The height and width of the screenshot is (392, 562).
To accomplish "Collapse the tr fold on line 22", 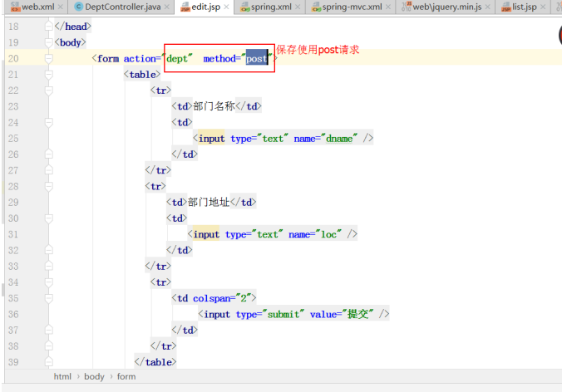I will point(49,91).
